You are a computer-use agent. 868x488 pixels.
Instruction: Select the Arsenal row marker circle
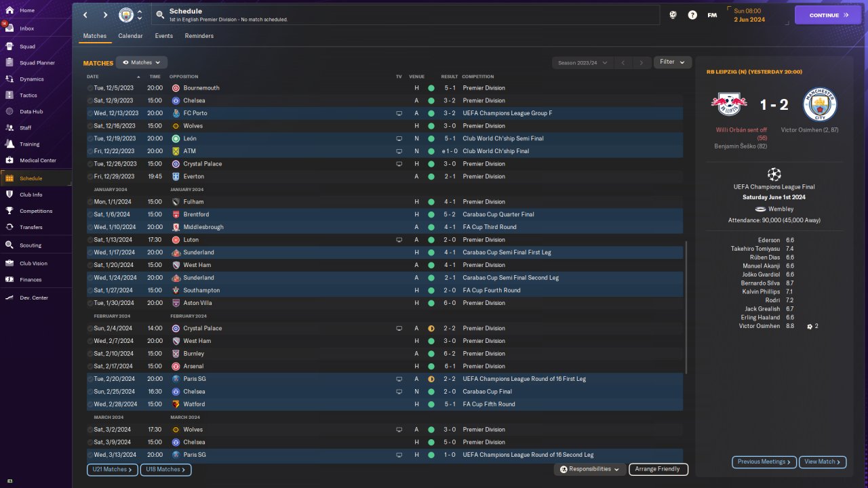(90, 366)
